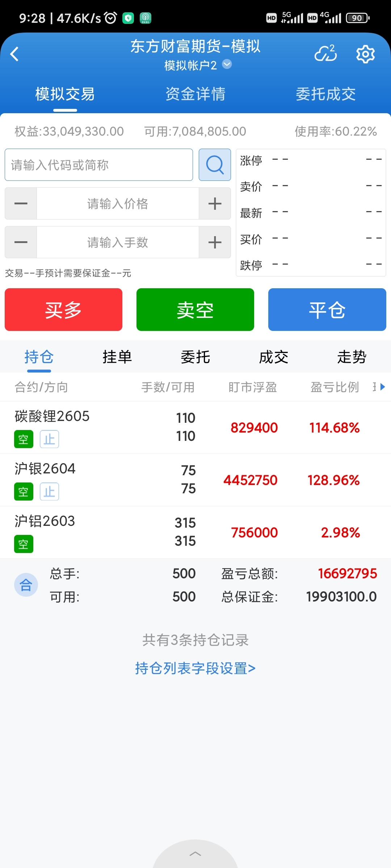391x868 pixels.
Task: Tap the 合 summary circle icon
Action: point(26,585)
